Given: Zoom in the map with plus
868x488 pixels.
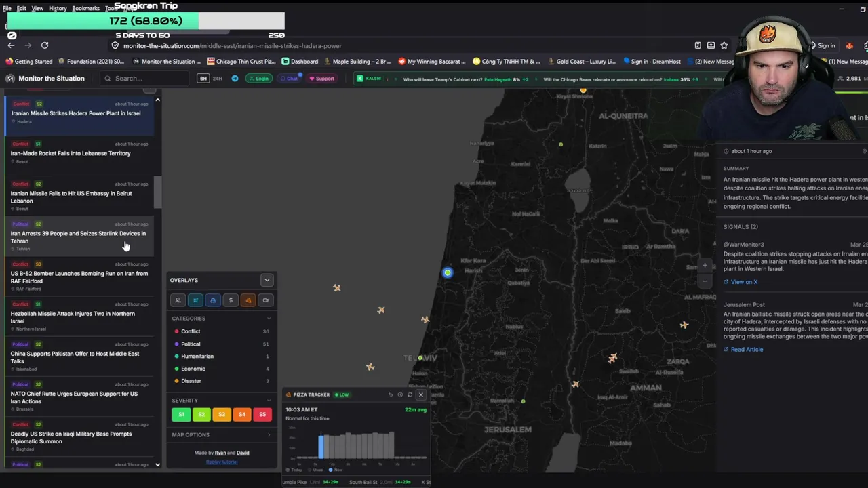Looking at the screenshot, I should (x=705, y=266).
